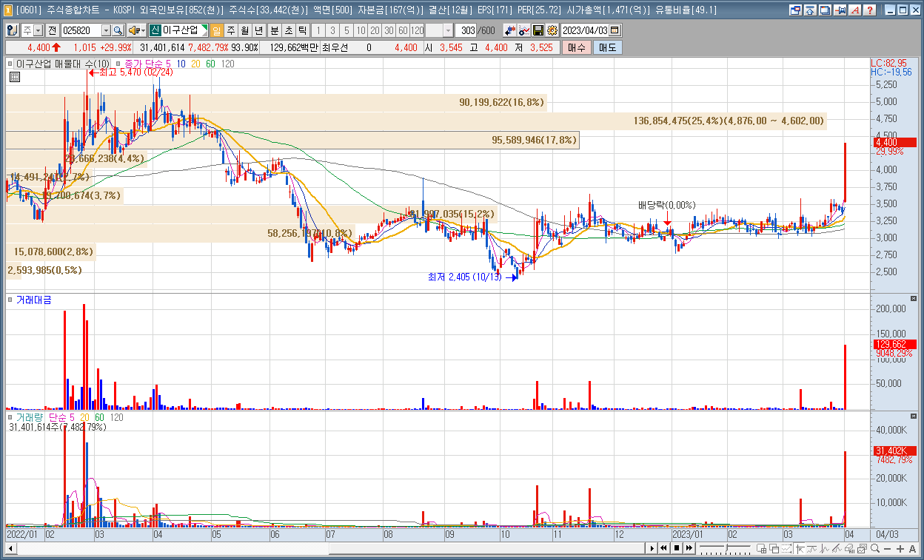Viewport: 924px width, 560px height.
Task: Select the 30 interval button
Action: pos(389,30)
